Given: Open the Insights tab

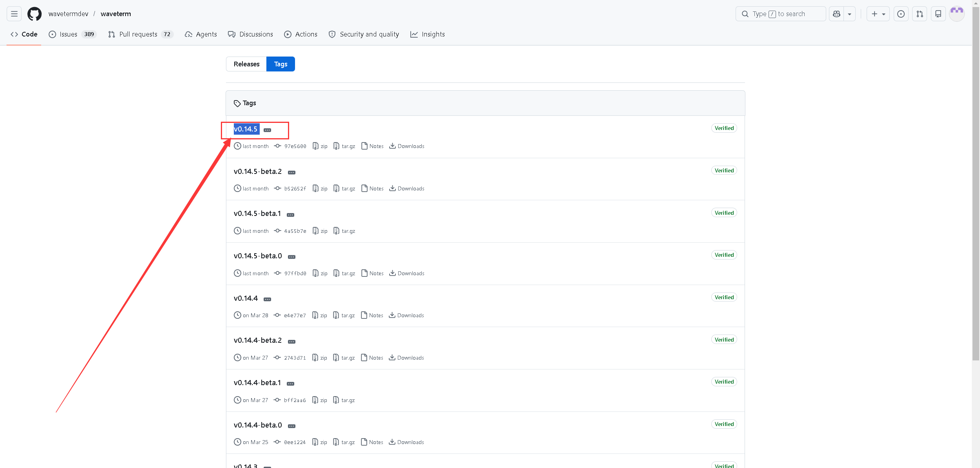Looking at the screenshot, I should pos(428,34).
